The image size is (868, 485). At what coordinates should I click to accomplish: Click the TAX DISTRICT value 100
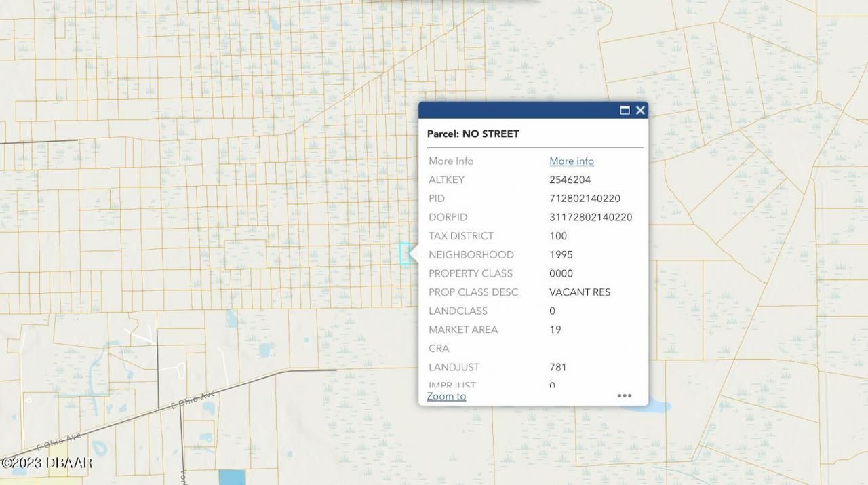tap(557, 236)
